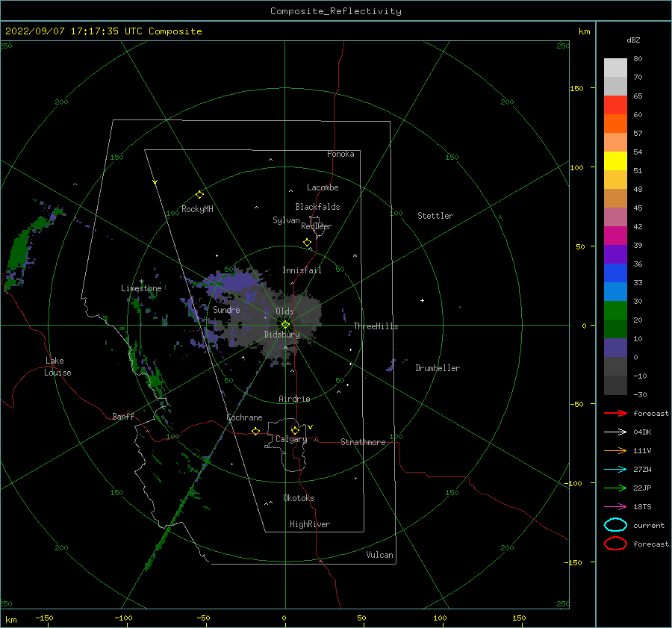This screenshot has height=628, width=672.
Task: Pick the magenta 42–39 dBZ color swatch
Action: 615,236
